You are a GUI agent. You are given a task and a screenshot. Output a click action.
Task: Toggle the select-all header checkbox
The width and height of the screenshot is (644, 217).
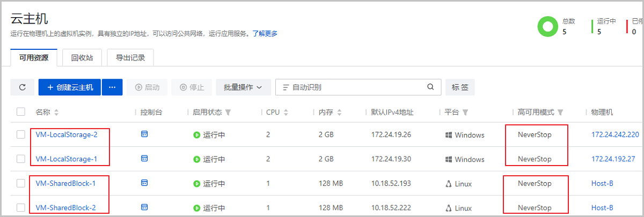tap(21, 112)
